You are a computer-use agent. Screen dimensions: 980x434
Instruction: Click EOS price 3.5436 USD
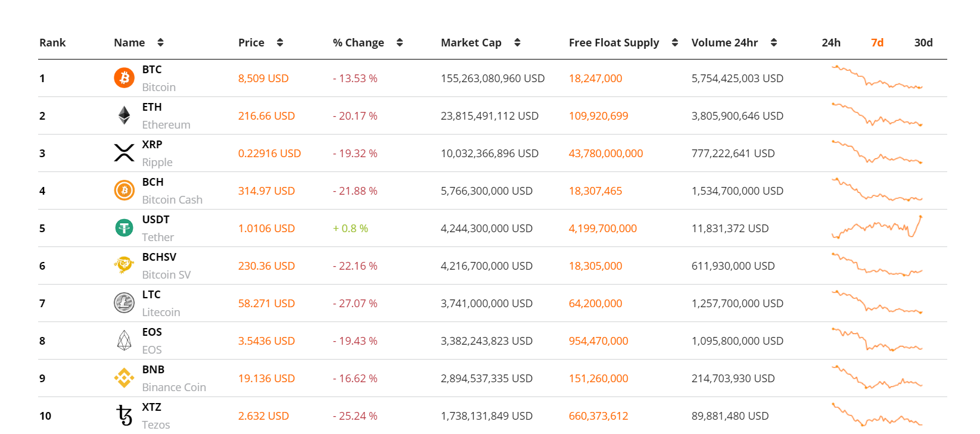click(266, 341)
